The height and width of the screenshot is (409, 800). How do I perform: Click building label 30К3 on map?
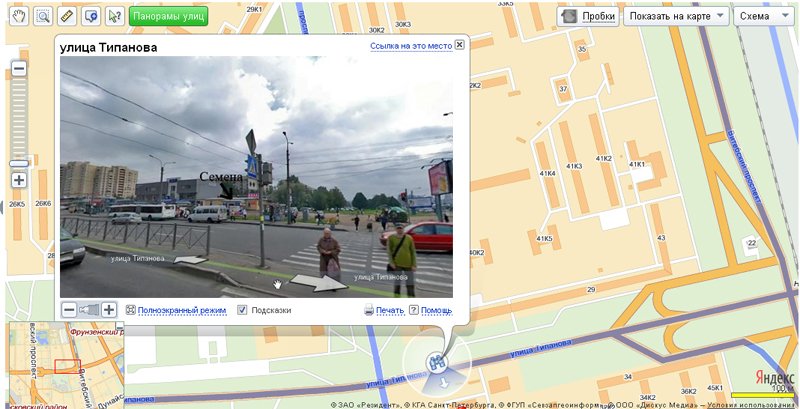pos(403,24)
